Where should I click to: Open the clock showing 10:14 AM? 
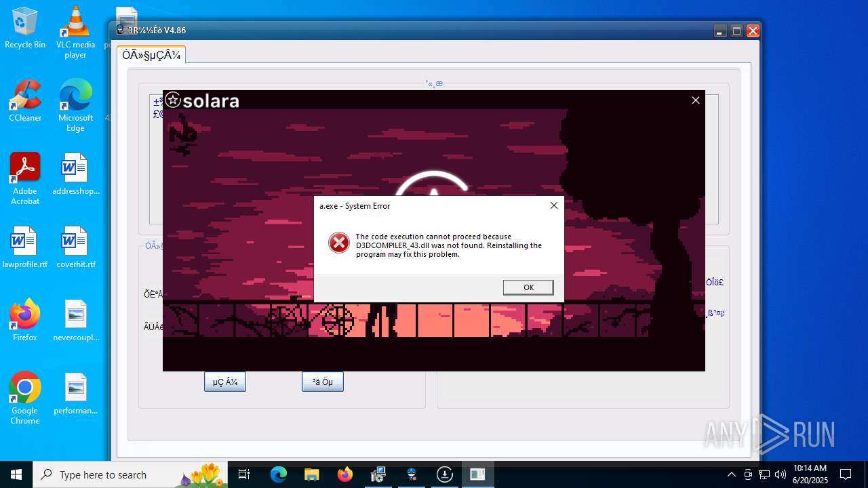pos(810,474)
